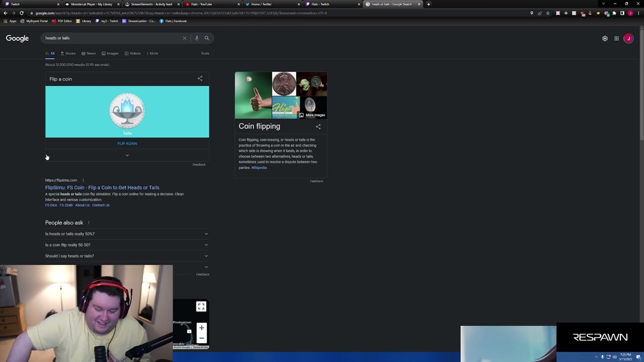The width and height of the screenshot is (644, 362).
Task: Open the Google account avatar on the page
Action: (x=628, y=38)
